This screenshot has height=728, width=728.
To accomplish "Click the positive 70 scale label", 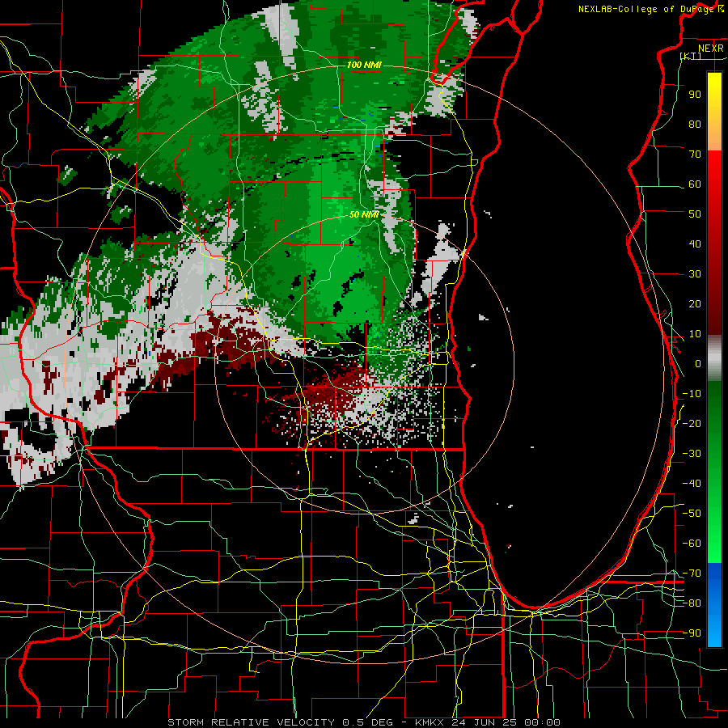I will 695,154.
